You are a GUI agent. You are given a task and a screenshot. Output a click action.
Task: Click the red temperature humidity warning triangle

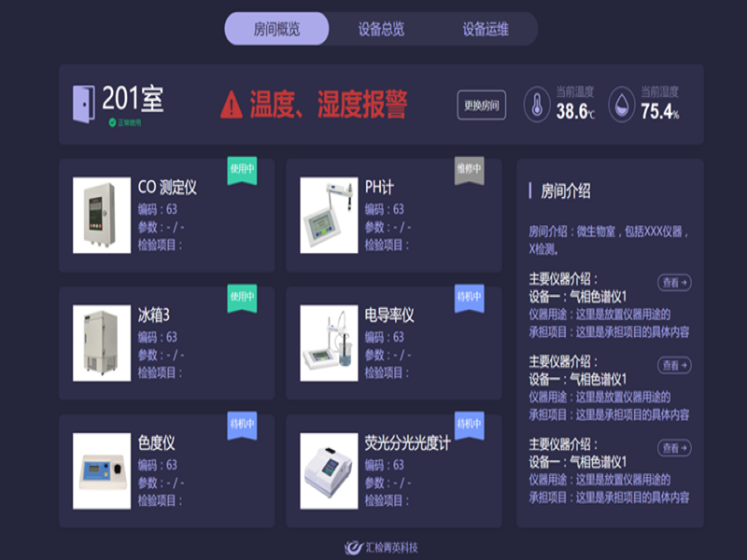232,105
